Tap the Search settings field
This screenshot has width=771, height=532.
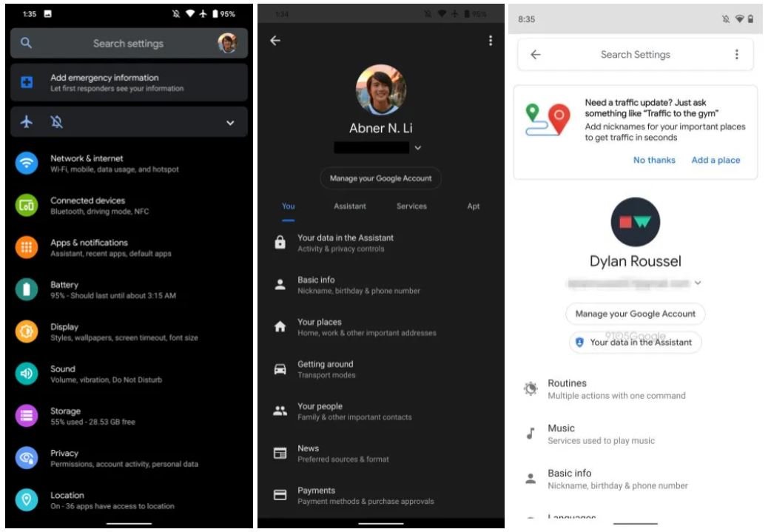coord(128,44)
